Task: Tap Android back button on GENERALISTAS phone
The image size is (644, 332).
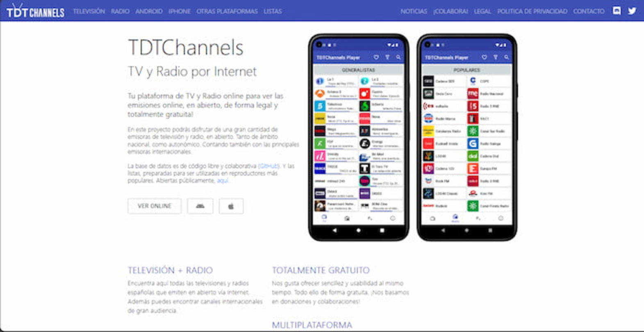Action: (x=335, y=230)
